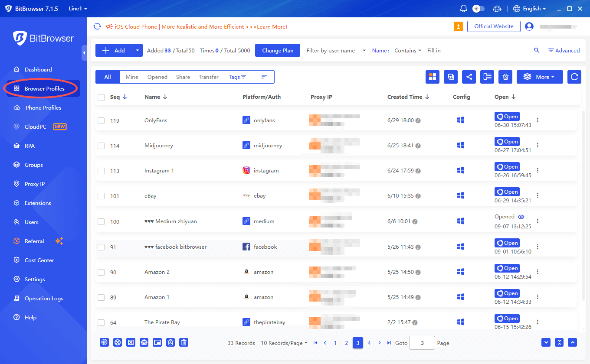
Task: Open the Filter by user name dropdown
Action: tap(336, 50)
